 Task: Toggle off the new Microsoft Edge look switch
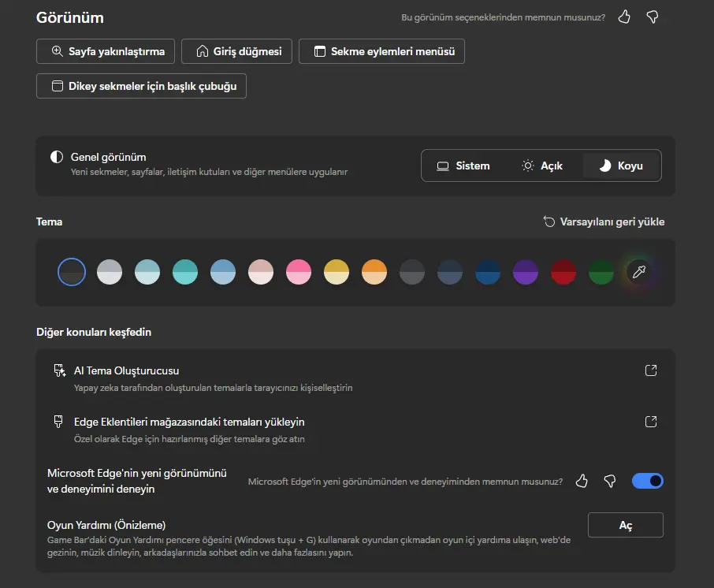click(648, 481)
